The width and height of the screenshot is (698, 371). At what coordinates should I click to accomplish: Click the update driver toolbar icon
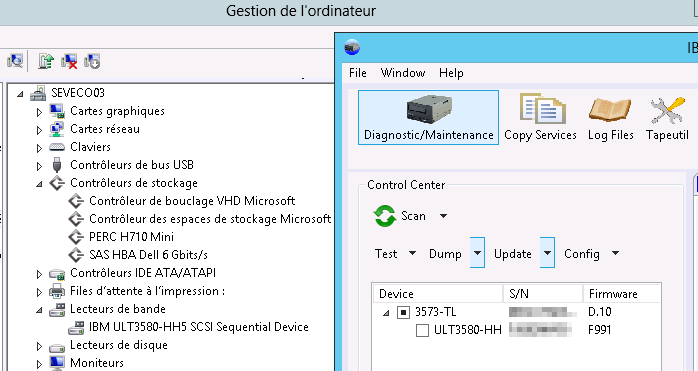(46, 61)
